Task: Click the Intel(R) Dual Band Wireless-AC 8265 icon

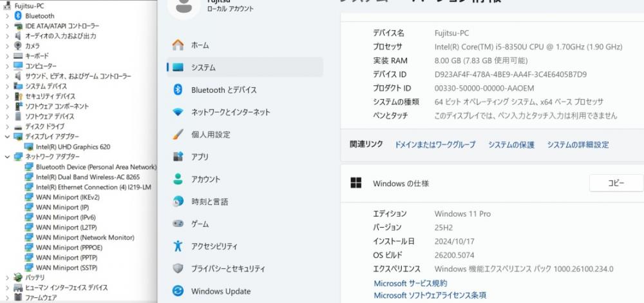Action: pyautogui.click(x=29, y=177)
